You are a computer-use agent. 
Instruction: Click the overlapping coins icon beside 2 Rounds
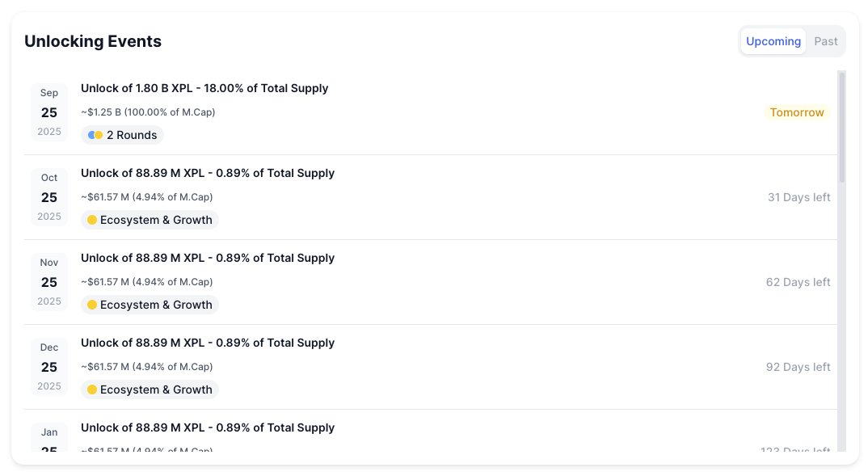pyautogui.click(x=95, y=135)
